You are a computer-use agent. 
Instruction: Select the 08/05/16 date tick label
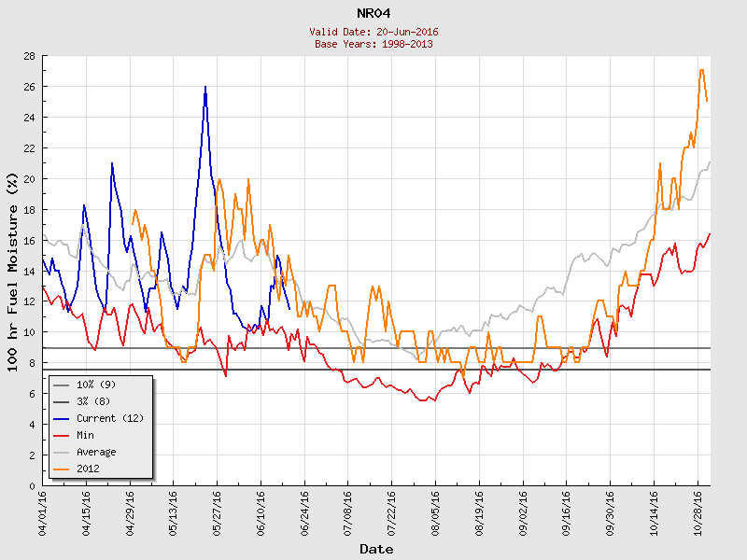pos(435,510)
